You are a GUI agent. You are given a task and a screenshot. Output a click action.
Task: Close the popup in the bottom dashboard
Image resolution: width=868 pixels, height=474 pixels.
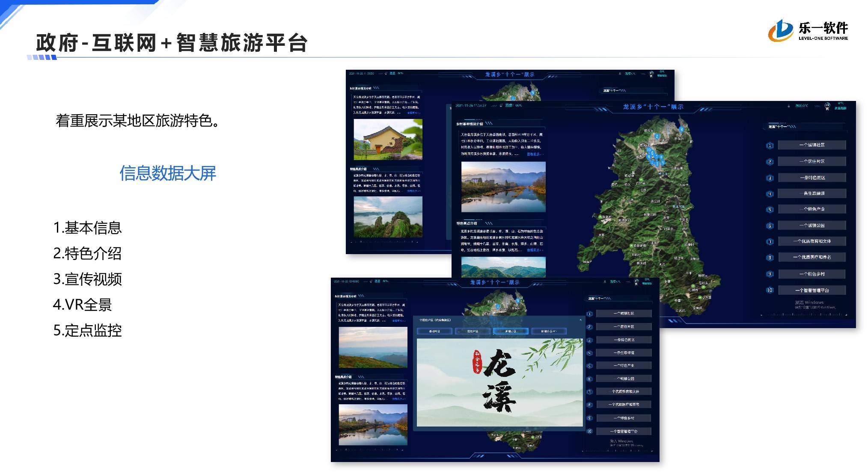[x=580, y=320]
